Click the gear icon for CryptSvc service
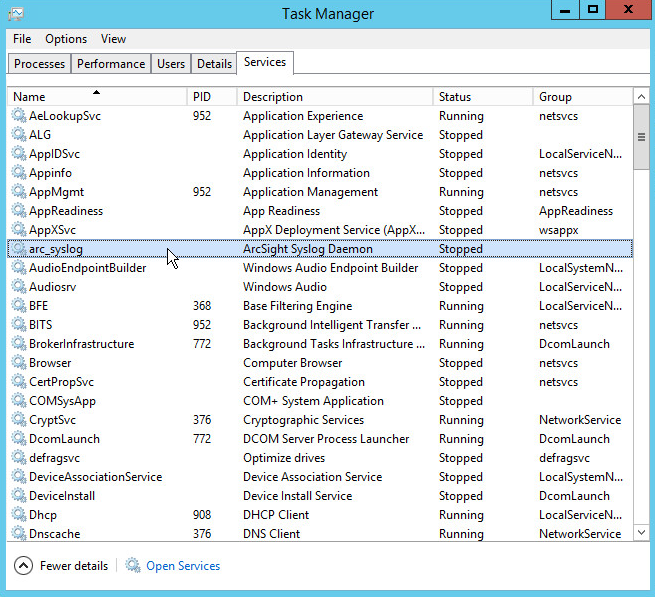The width and height of the screenshot is (655, 597). [19, 420]
